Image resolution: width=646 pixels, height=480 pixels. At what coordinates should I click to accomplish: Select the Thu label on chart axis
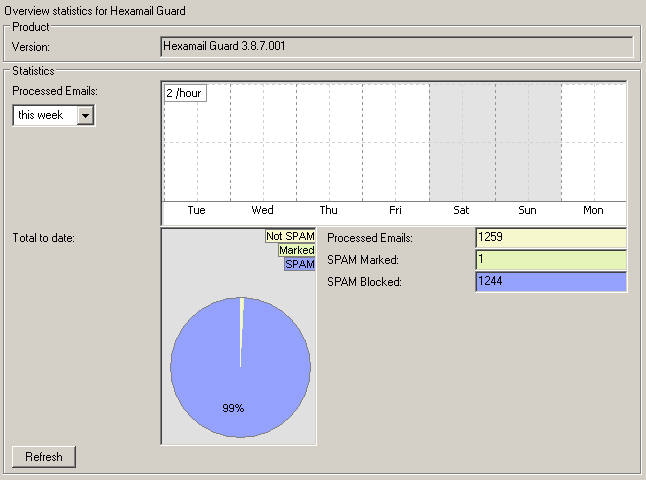328,211
